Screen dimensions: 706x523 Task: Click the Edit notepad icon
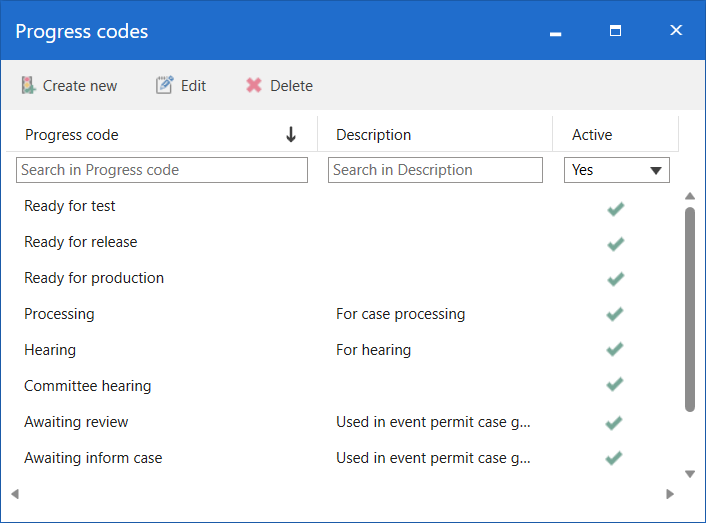164,85
